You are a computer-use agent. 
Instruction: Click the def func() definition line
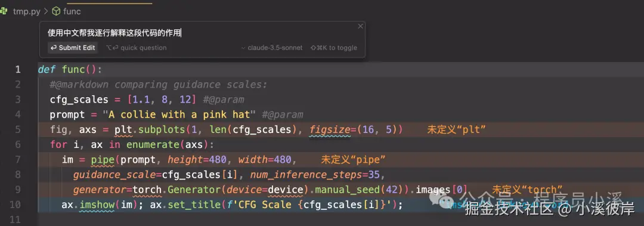tap(70, 69)
